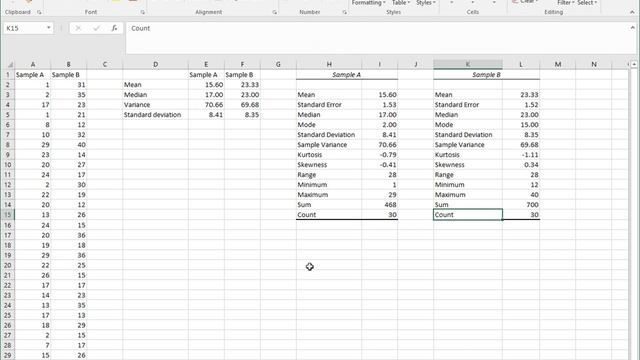Collapse the ribbon with the chevron

click(632, 13)
